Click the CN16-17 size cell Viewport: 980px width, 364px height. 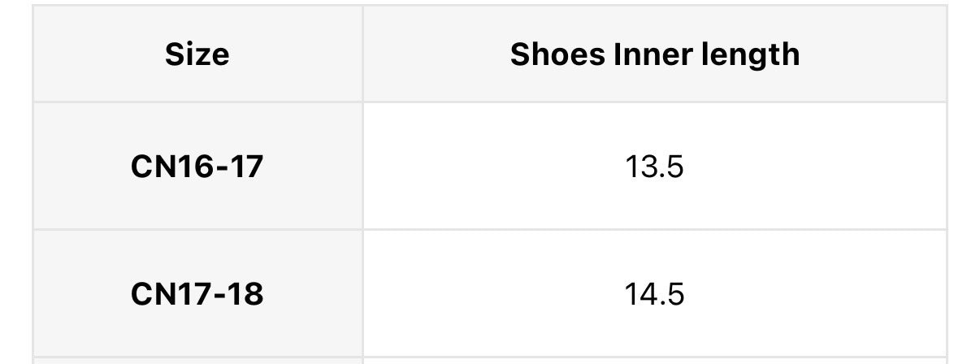pyautogui.click(x=197, y=167)
